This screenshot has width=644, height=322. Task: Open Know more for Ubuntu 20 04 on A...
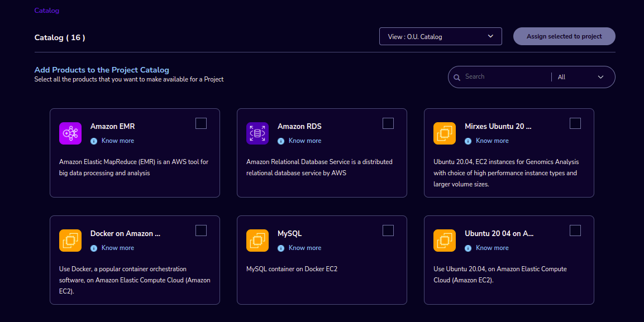(492, 248)
